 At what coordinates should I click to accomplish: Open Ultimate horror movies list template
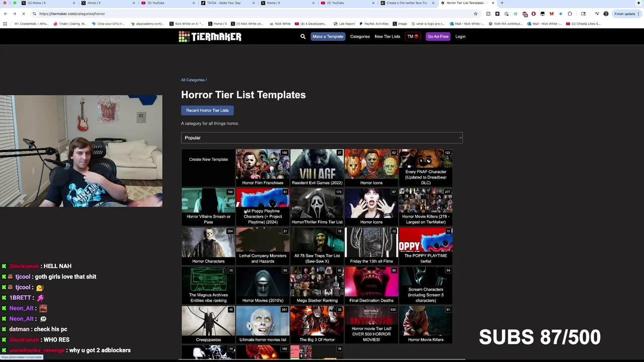coord(263,324)
